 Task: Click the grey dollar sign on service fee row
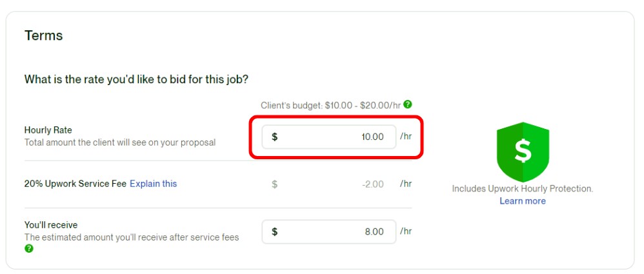[x=274, y=184]
